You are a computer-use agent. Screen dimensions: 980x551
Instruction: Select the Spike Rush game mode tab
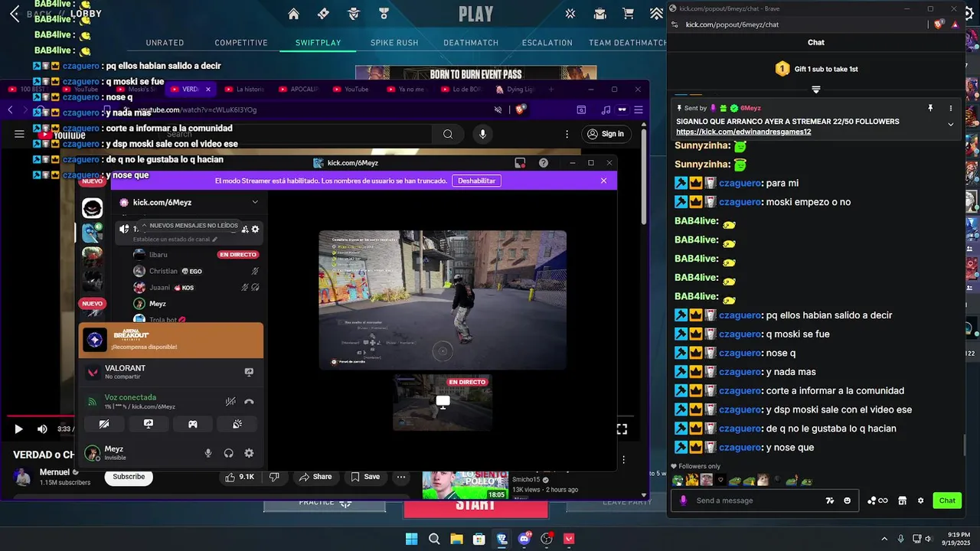pos(394,43)
